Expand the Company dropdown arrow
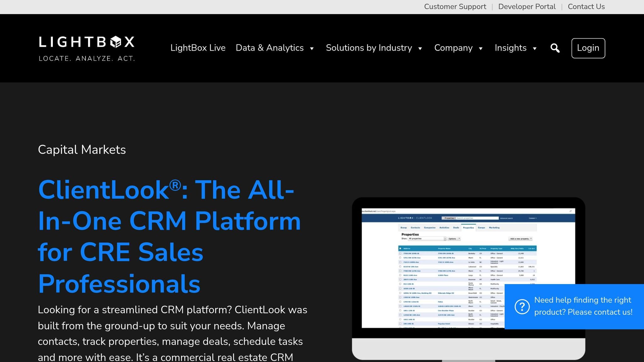 pyautogui.click(x=480, y=48)
